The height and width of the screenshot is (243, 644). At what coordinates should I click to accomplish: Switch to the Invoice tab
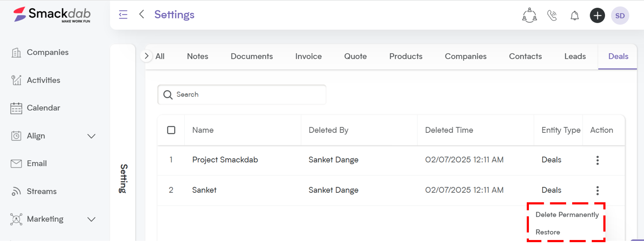tap(309, 56)
